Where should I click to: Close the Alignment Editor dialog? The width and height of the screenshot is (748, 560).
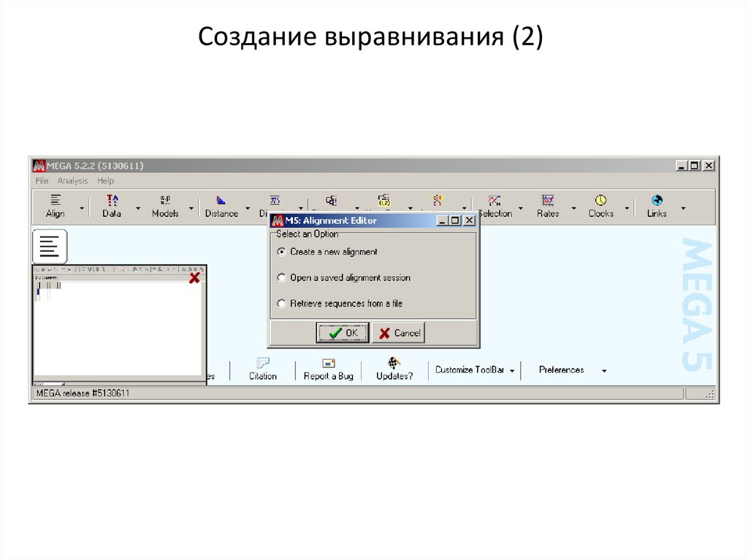[x=470, y=220]
